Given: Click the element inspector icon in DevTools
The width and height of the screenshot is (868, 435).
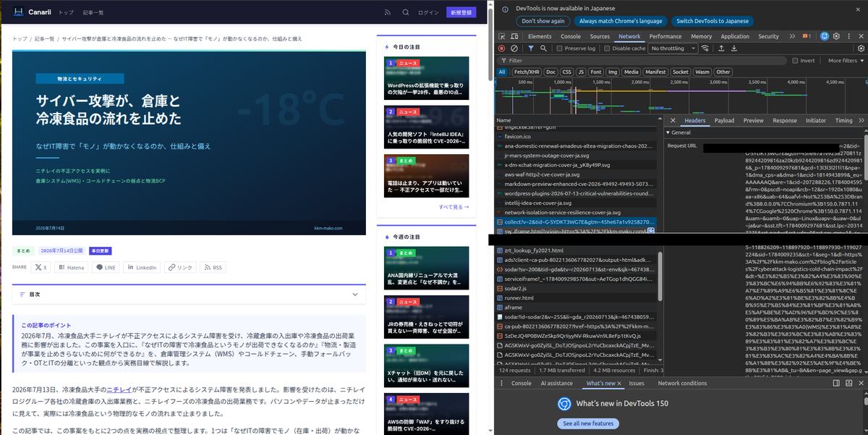Looking at the screenshot, I should click(x=503, y=36).
